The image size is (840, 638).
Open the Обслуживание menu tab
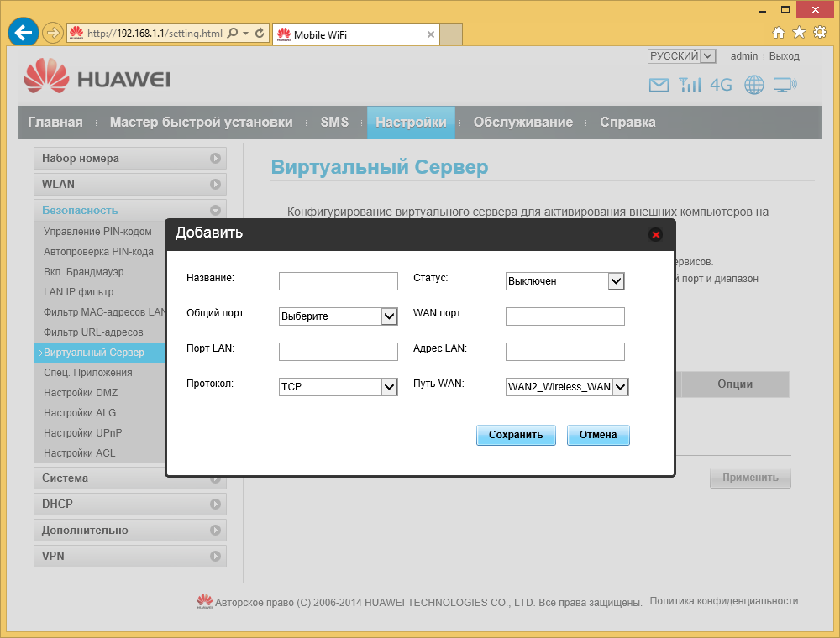point(522,122)
